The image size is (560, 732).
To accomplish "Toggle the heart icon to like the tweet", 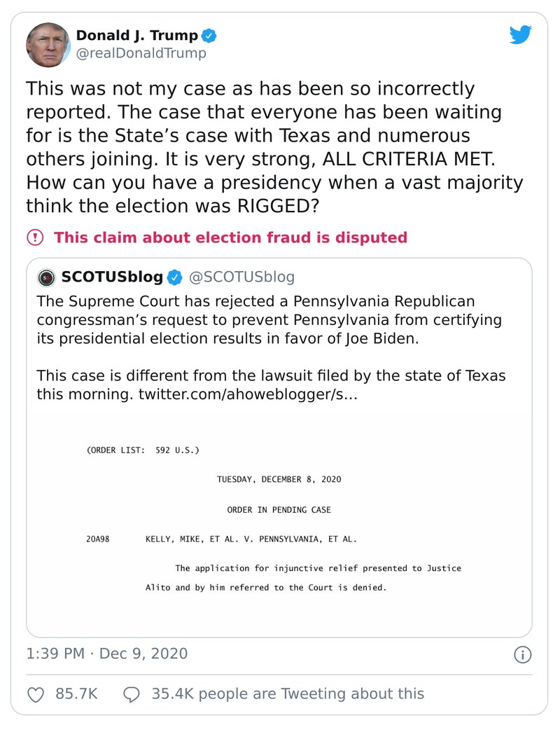I will [x=34, y=693].
